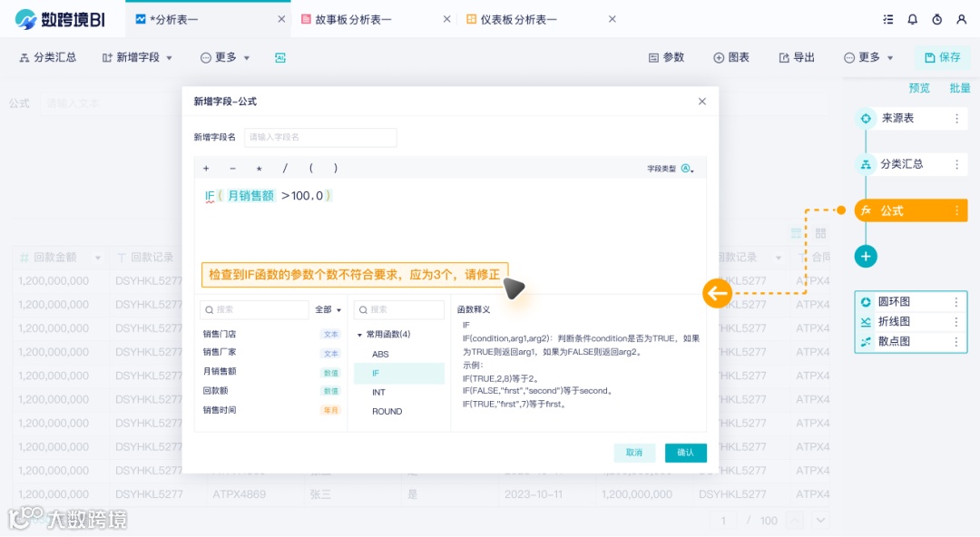The image size is (980, 537).
Task: Click the 保存 save button
Action: click(944, 56)
